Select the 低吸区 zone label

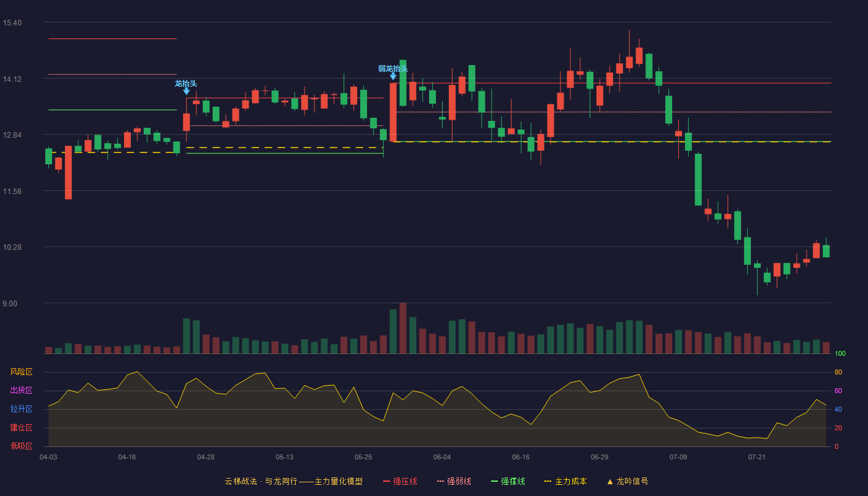coord(21,446)
